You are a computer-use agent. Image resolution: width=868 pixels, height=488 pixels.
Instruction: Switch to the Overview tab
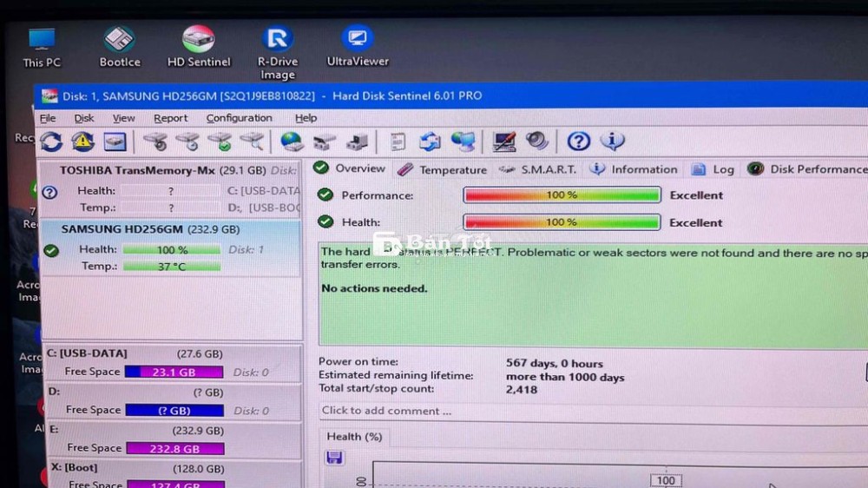pos(349,168)
